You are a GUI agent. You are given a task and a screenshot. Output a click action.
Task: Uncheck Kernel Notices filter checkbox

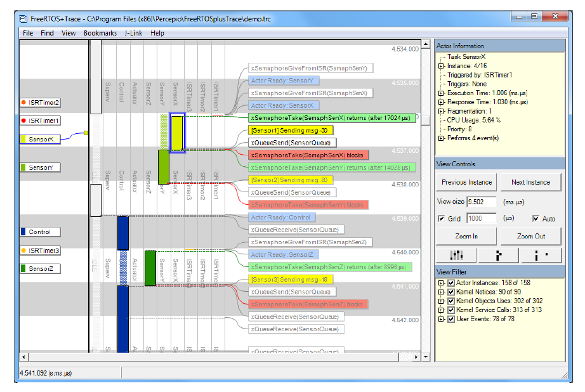451,292
